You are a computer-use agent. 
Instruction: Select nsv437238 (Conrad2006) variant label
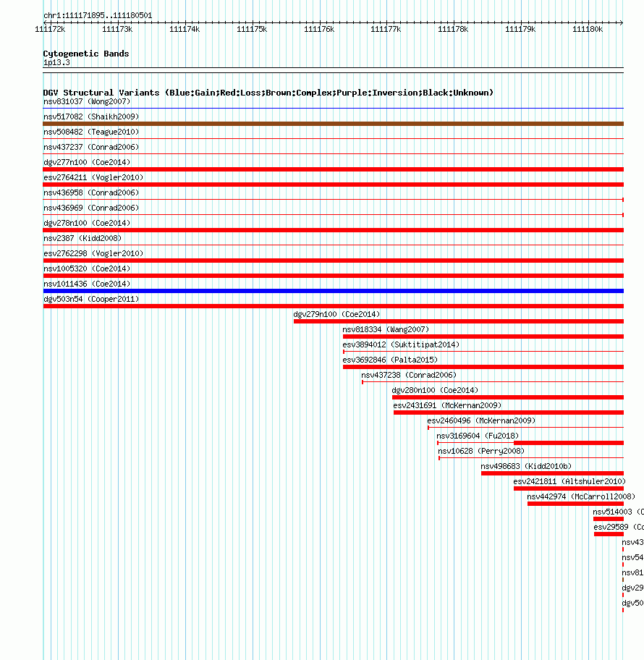coord(409,375)
